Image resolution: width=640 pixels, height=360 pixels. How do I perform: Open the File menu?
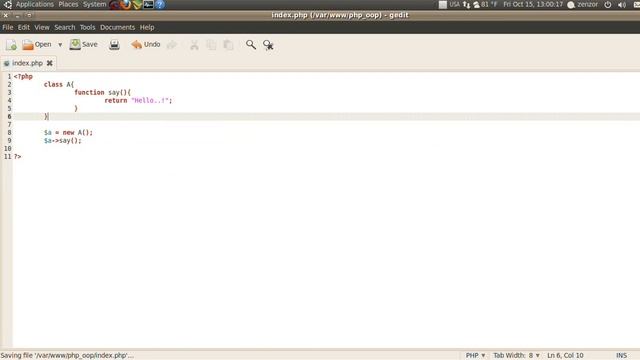coord(8,27)
